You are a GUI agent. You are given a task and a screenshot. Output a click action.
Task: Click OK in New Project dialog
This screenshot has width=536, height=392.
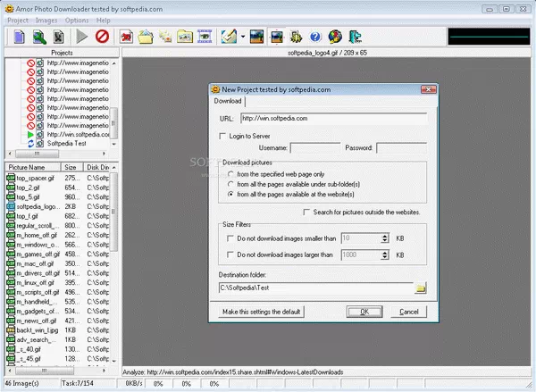pyautogui.click(x=364, y=312)
